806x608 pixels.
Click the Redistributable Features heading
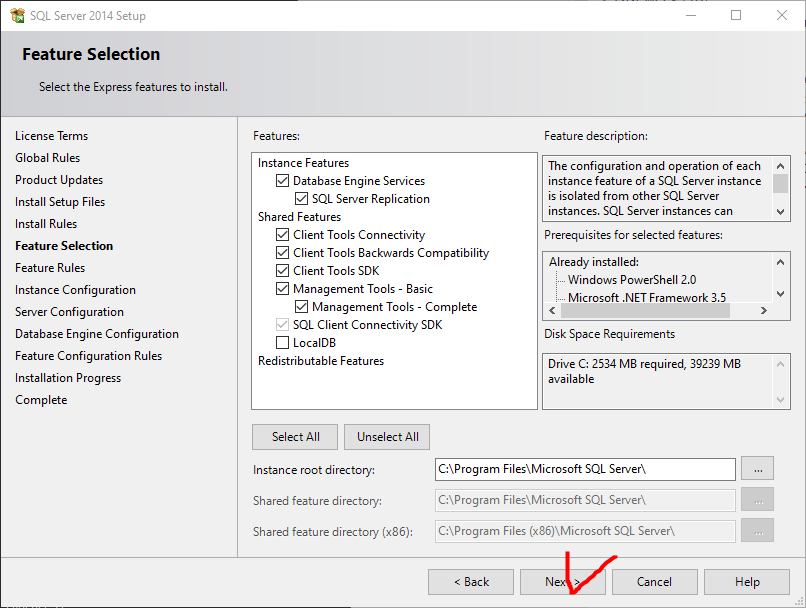pos(321,361)
